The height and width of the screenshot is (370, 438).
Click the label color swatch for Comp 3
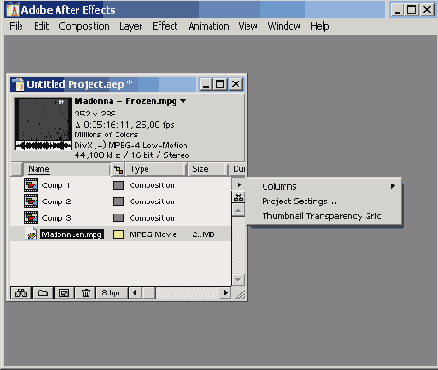[x=118, y=218]
